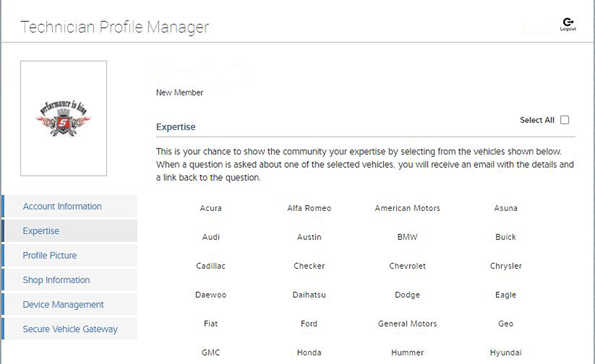595x364 pixels.
Task: Open the Shop Information page
Action: [x=56, y=280]
